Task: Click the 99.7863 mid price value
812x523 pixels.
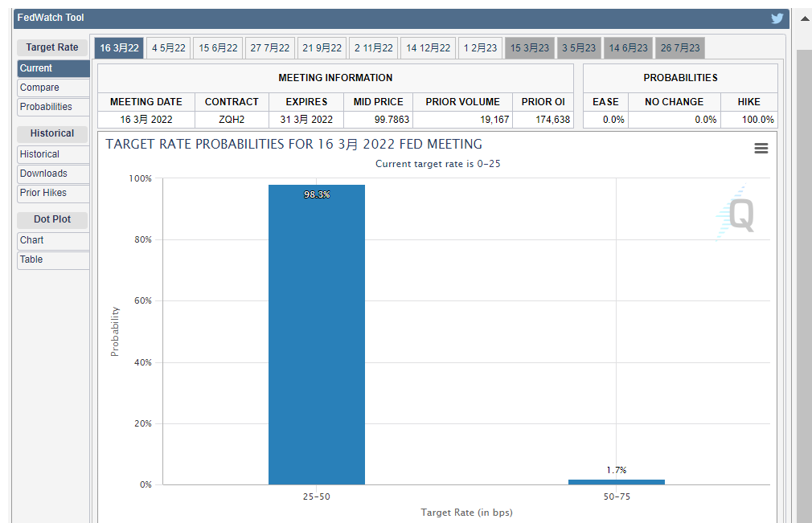Action: (x=392, y=120)
